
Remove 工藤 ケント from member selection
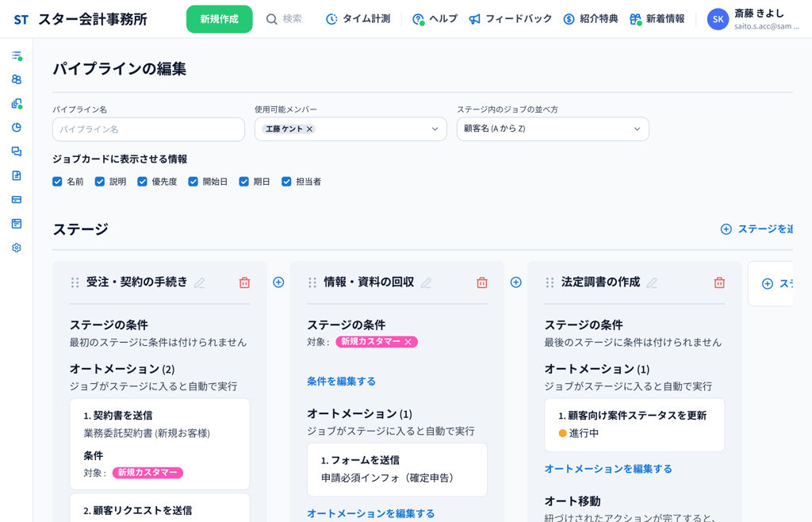pos(310,129)
